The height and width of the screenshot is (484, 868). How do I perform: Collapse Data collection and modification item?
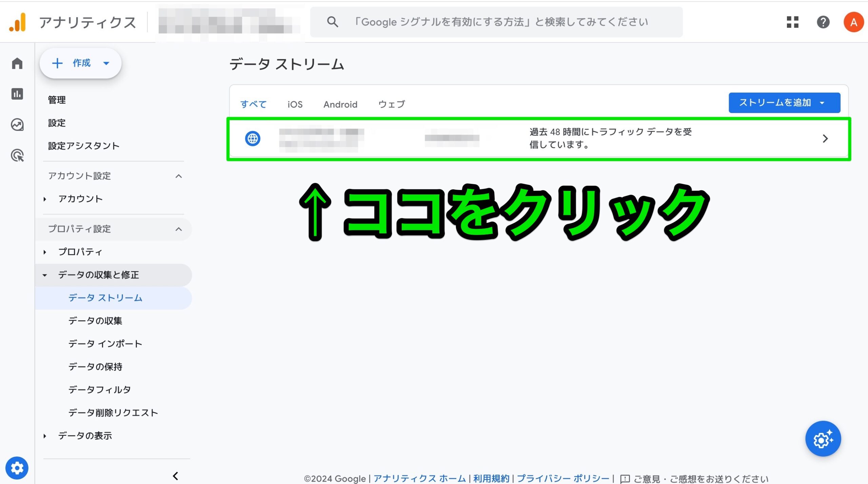[44, 275]
